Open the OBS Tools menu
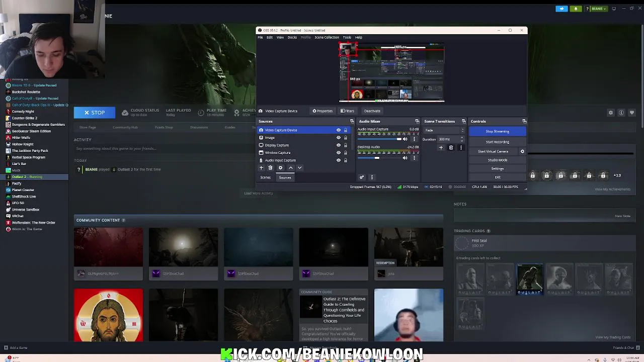644x362 pixels. pos(347,37)
